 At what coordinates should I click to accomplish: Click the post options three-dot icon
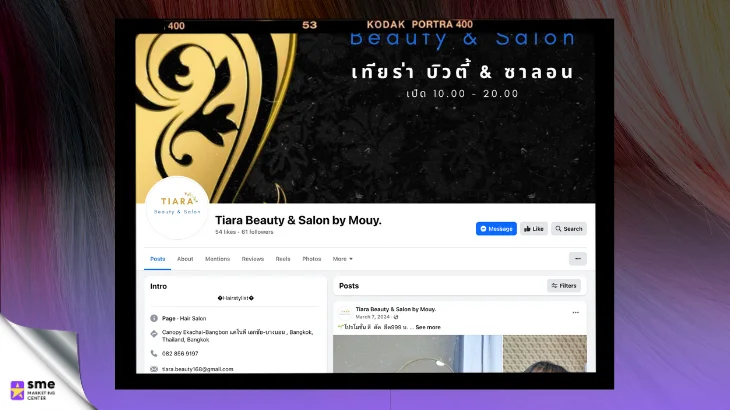575,313
